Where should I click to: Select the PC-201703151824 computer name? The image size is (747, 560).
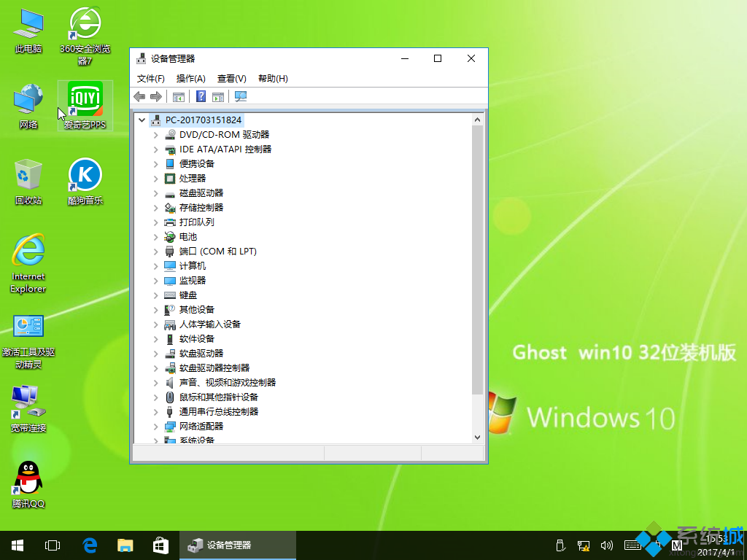[x=204, y=120]
